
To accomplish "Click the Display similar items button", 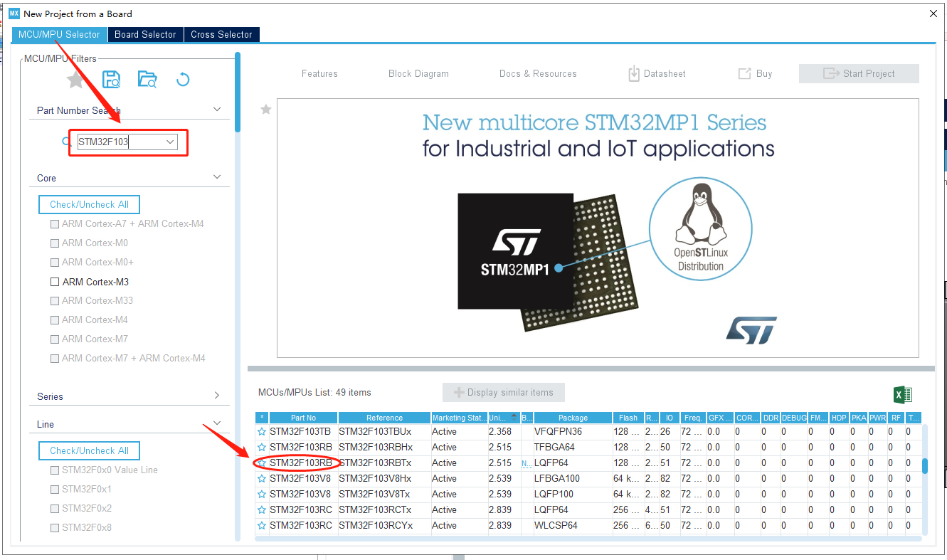I will [x=503, y=392].
